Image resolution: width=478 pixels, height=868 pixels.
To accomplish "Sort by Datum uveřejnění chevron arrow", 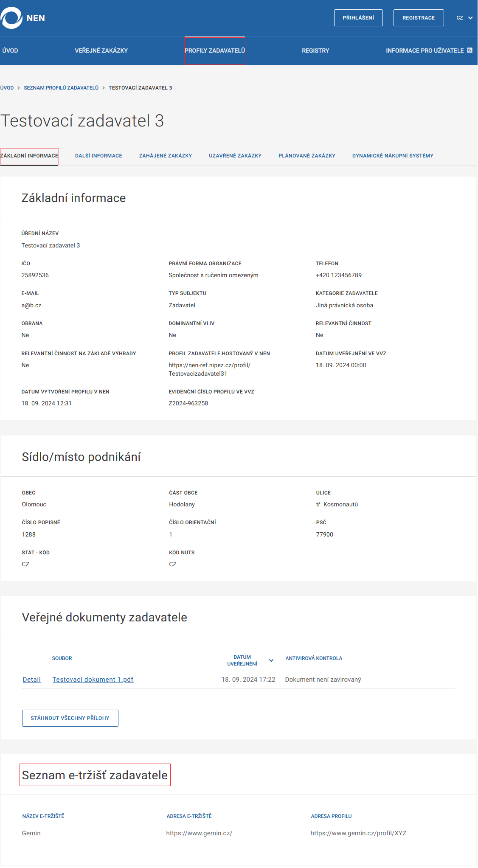I will pos(271,660).
